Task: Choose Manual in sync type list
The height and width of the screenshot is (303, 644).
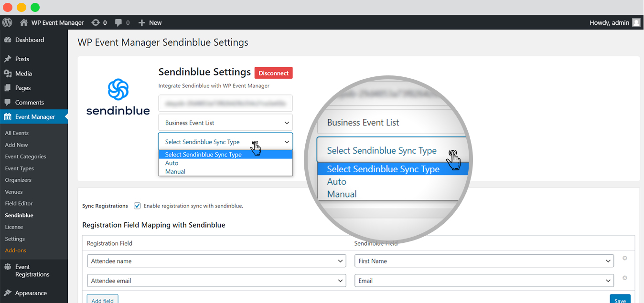Action: pos(225,172)
